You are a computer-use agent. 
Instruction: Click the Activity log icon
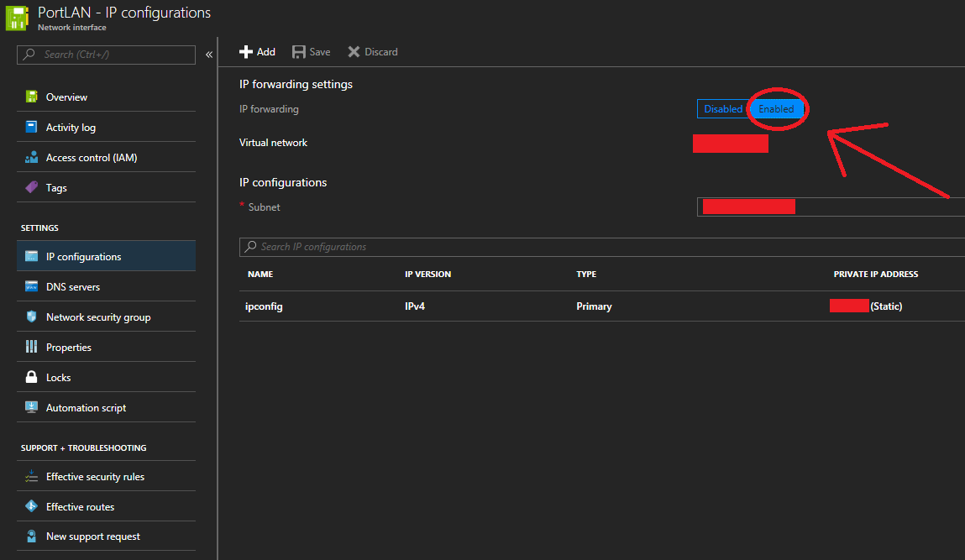click(x=31, y=127)
